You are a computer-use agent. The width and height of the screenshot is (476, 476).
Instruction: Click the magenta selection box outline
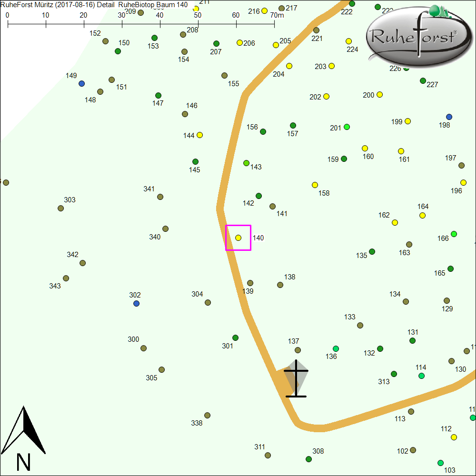(x=226, y=238)
